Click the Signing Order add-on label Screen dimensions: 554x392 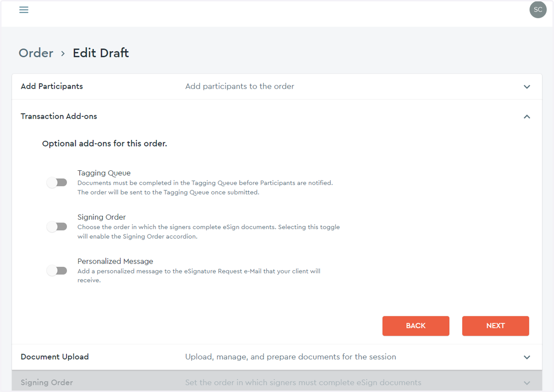click(x=102, y=217)
